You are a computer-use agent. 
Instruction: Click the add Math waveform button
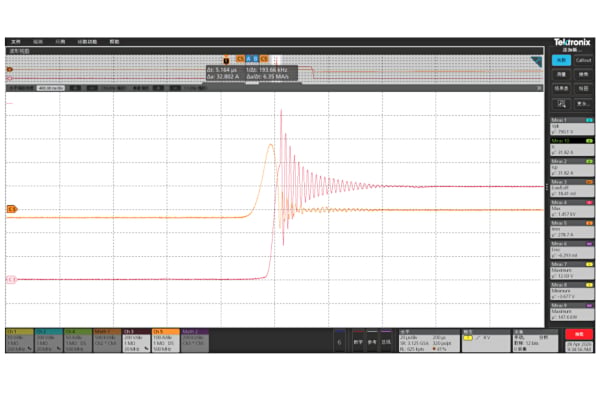358,341
